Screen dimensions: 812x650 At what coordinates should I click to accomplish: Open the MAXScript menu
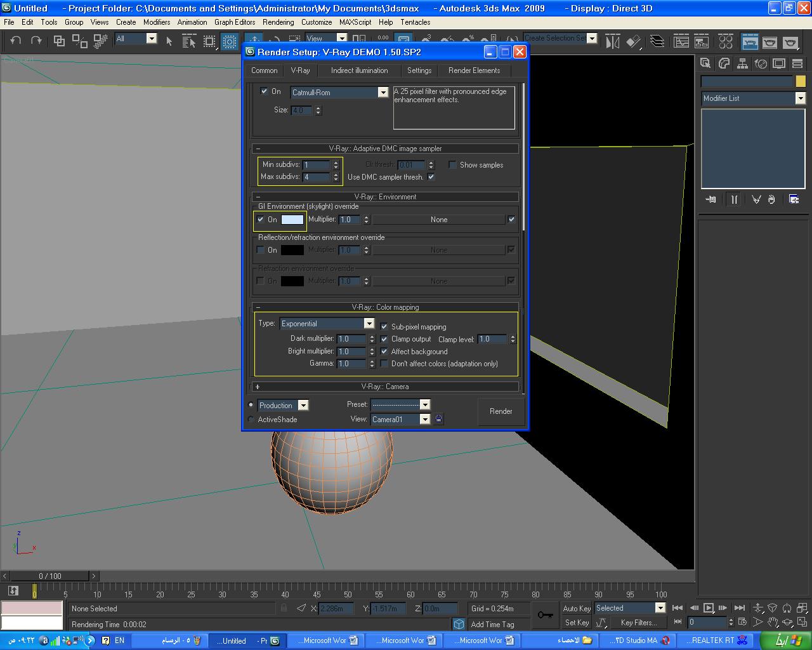pyautogui.click(x=355, y=22)
